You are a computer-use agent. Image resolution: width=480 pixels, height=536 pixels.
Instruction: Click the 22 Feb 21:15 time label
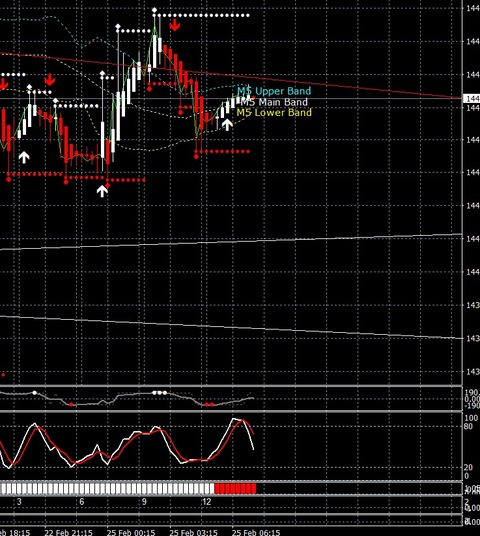(x=68, y=532)
